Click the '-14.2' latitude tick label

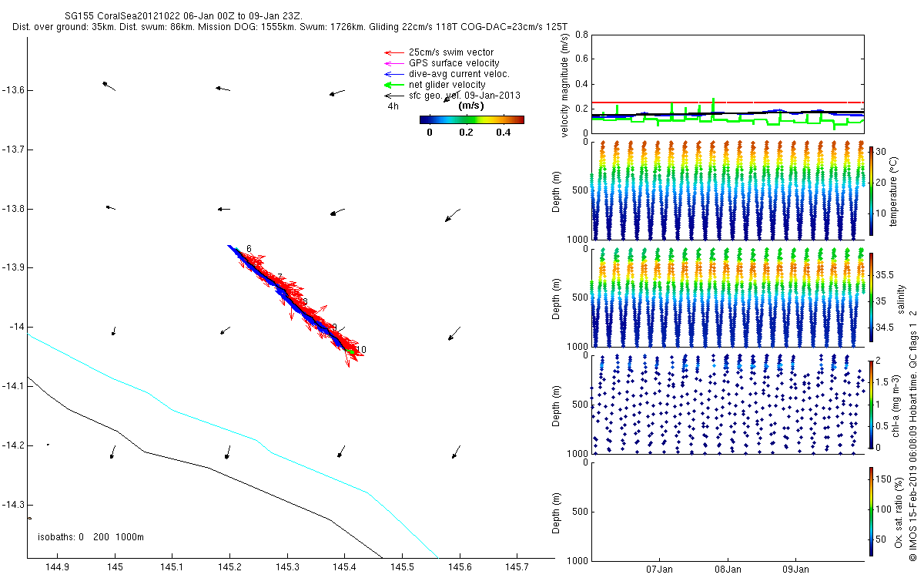(13, 445)
